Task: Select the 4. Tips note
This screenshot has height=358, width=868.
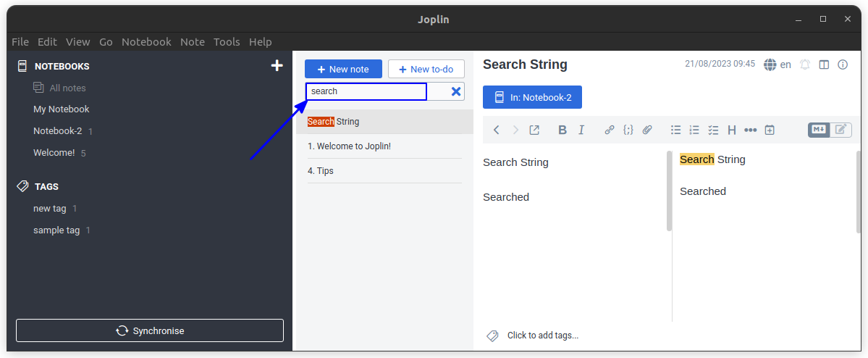Action: (384, 171)
